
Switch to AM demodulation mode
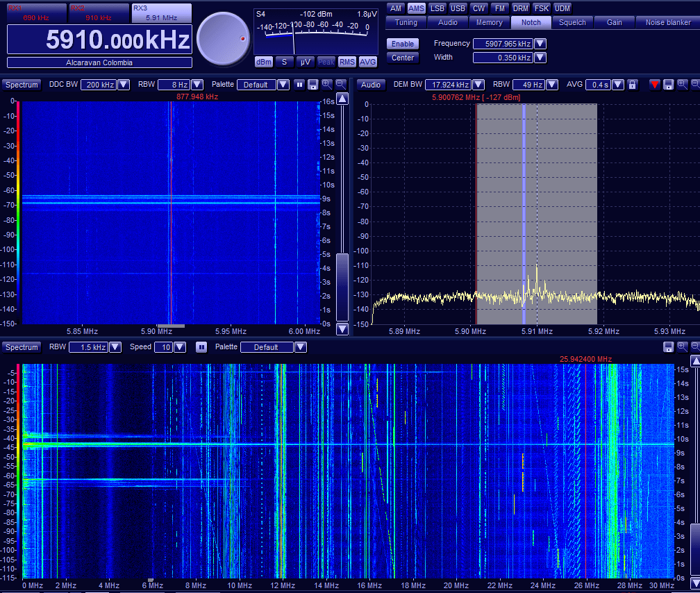(x=396, y=8)
